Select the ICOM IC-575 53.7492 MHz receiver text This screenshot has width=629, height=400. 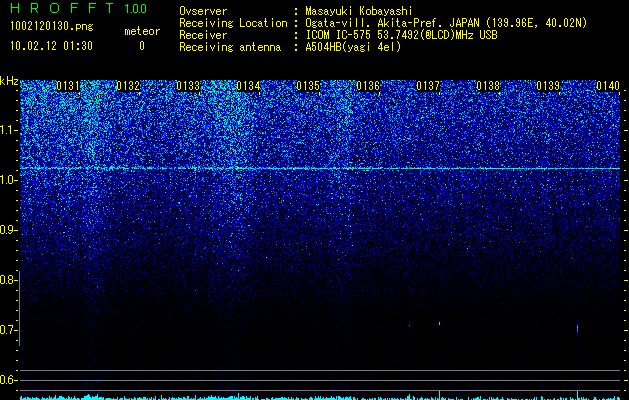401,35
